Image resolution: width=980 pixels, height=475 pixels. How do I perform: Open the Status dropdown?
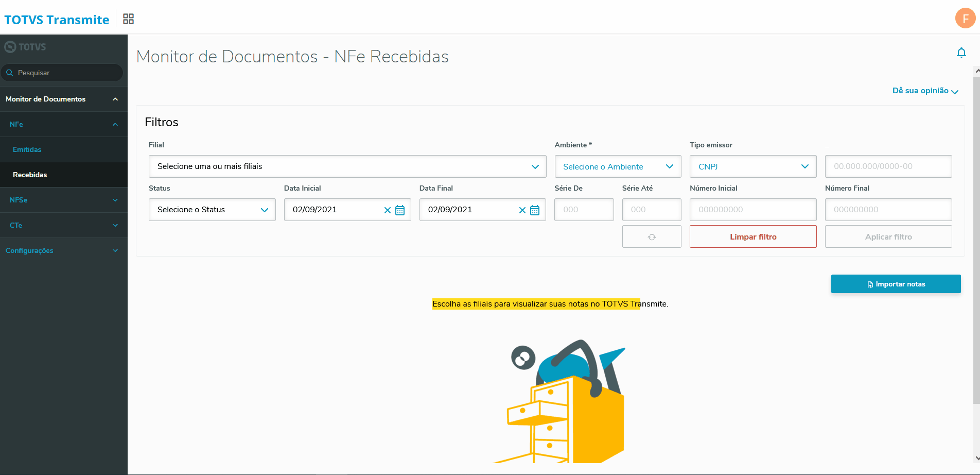pos(212,210)
